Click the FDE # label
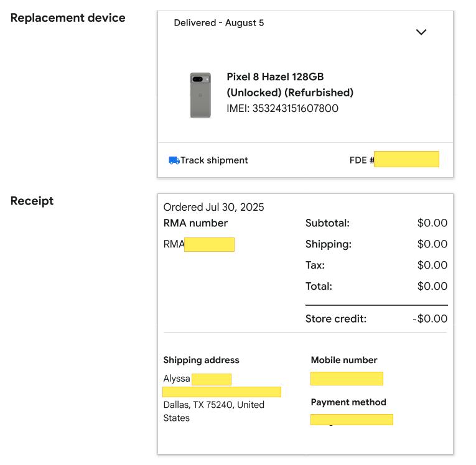Image resolution: width=476 pixels, height=465 pixels. click(x=362, y=160)
